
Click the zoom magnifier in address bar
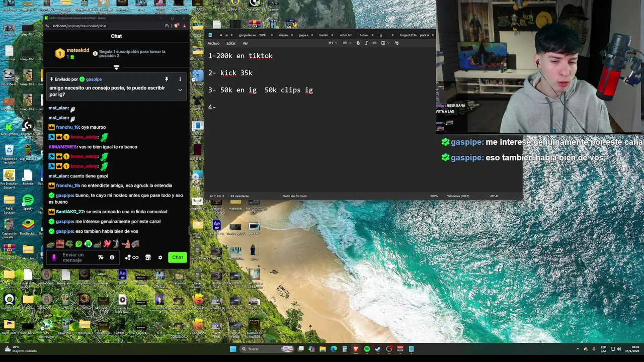[167, 26]
